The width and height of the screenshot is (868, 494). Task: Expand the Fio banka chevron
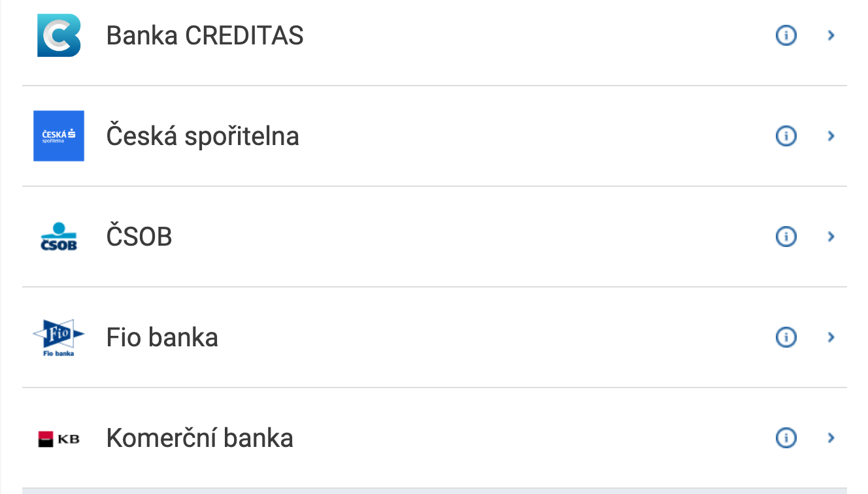click(831, 337)
